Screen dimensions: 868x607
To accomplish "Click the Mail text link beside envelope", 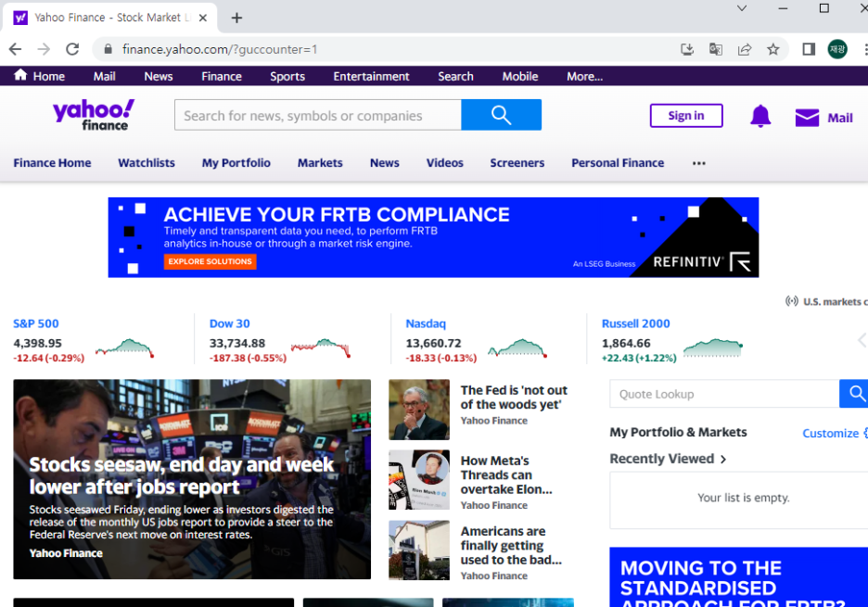I will tap(840, 118).
